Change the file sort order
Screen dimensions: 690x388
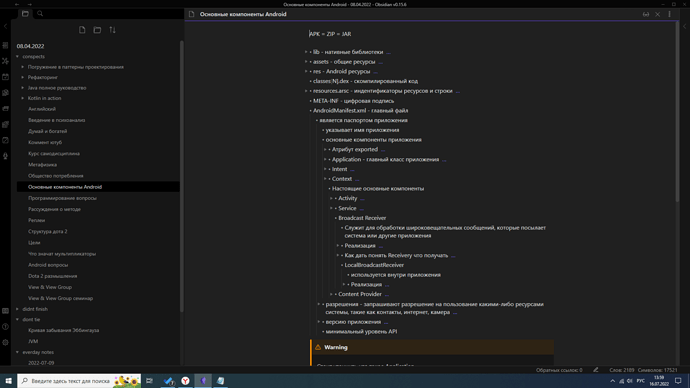point(113,30)
